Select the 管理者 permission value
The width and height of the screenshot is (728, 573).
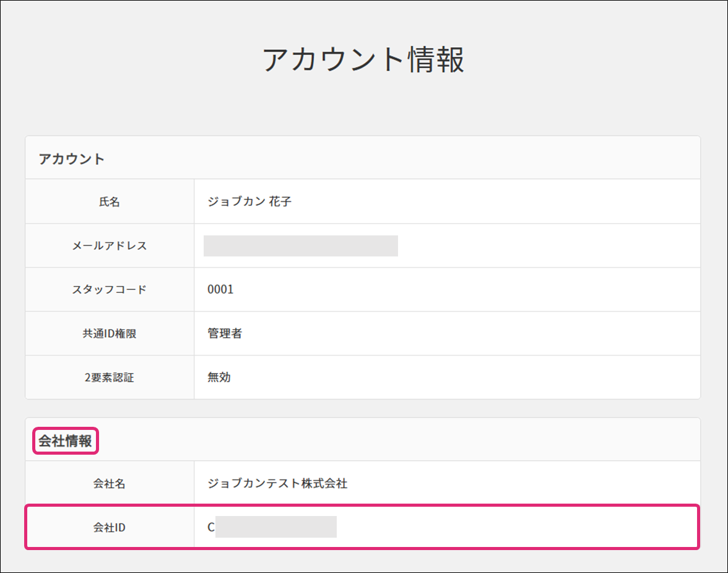[x=225, y=333]
